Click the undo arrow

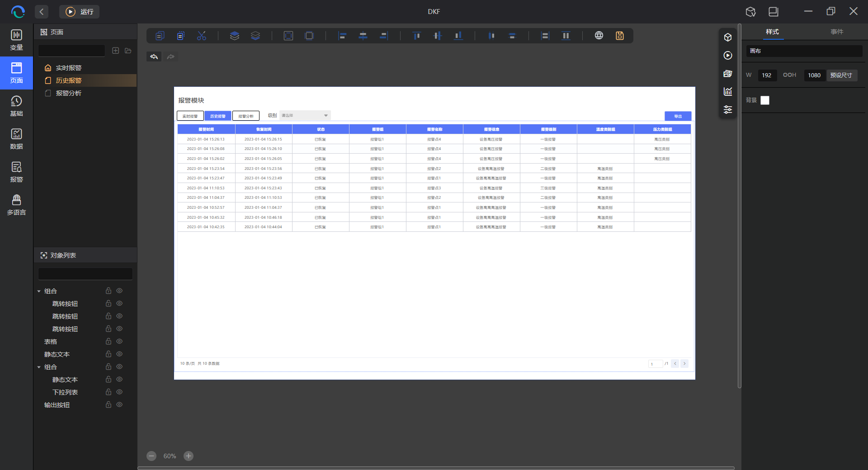pos(154,56)
